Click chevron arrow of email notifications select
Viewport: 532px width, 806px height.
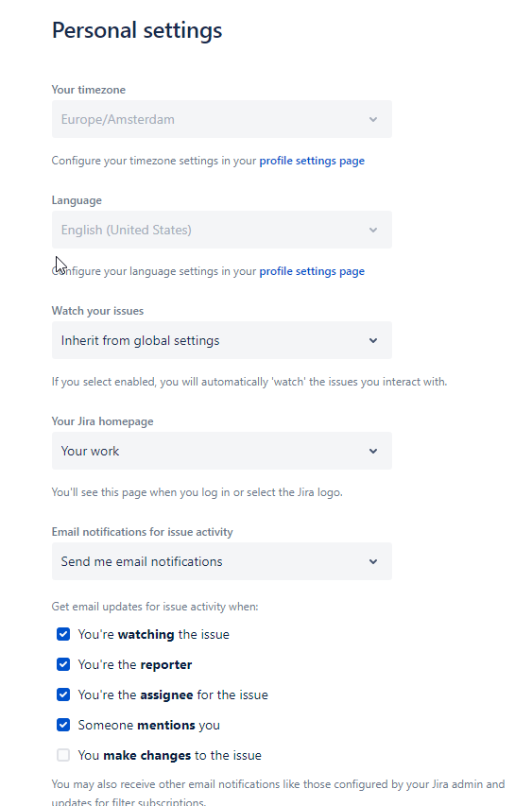coord(373,561)
